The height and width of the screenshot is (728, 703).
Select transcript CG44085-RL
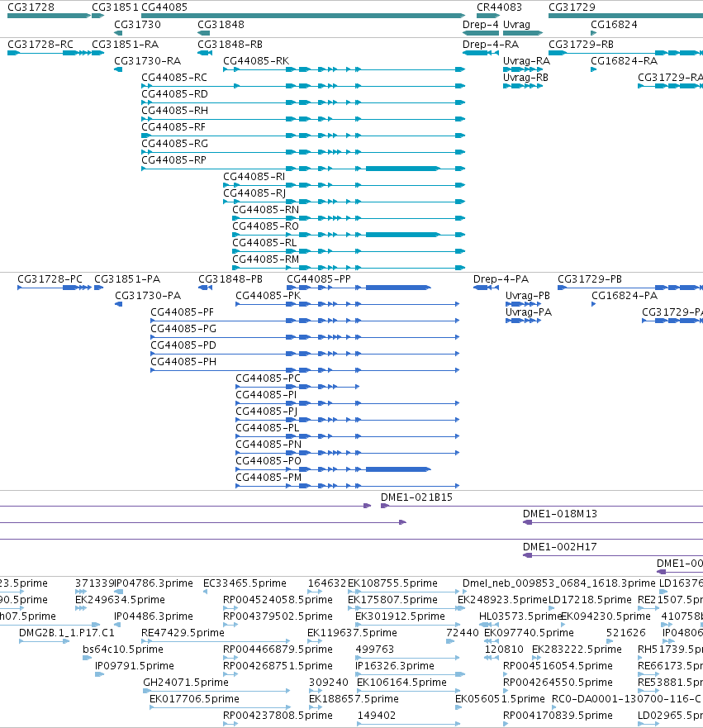coord(349,251)
